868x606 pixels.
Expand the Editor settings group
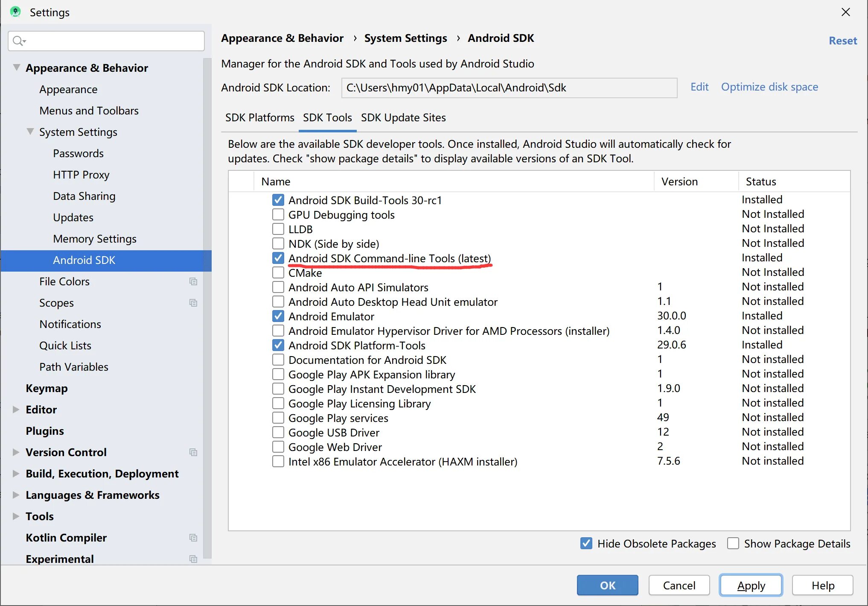[16, 410]
